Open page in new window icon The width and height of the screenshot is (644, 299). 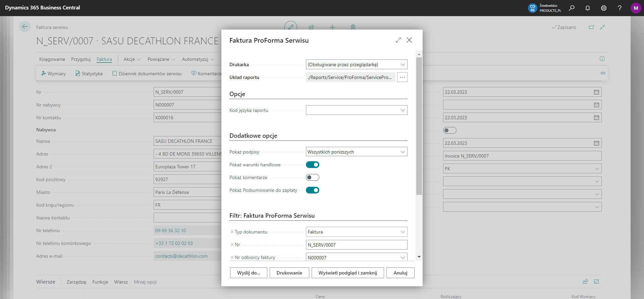[591, 27]
